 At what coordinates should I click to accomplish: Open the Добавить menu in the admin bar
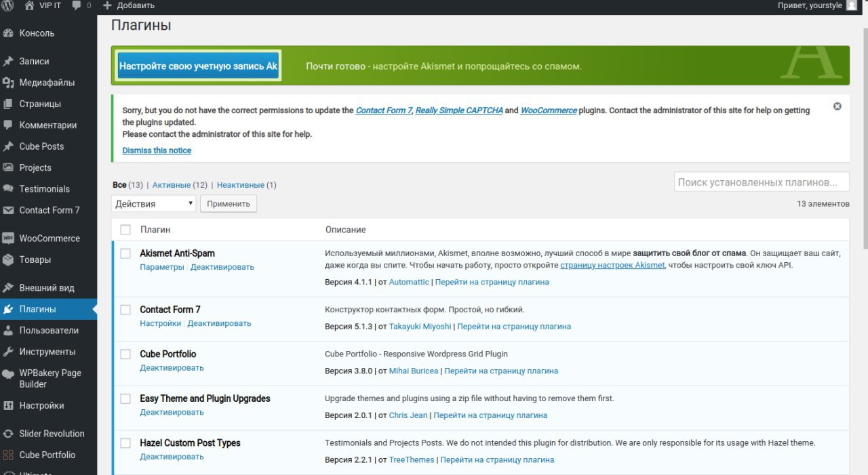(x=129, y=5)
